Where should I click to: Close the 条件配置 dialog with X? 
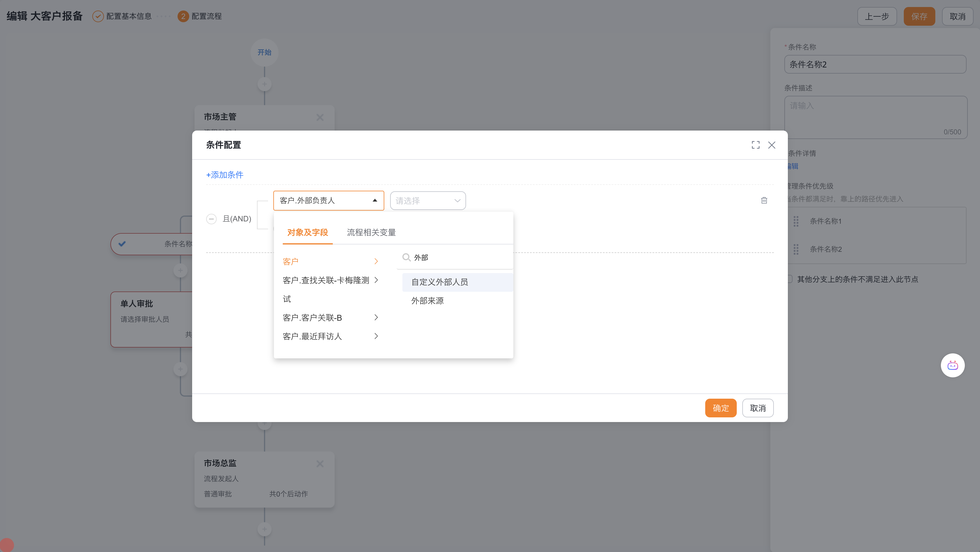pos(772,145)
